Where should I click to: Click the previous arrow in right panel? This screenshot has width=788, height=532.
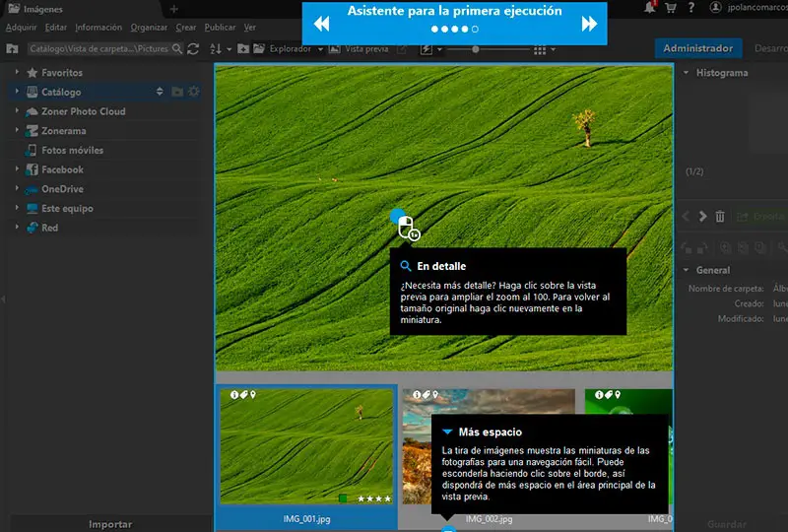686,216
